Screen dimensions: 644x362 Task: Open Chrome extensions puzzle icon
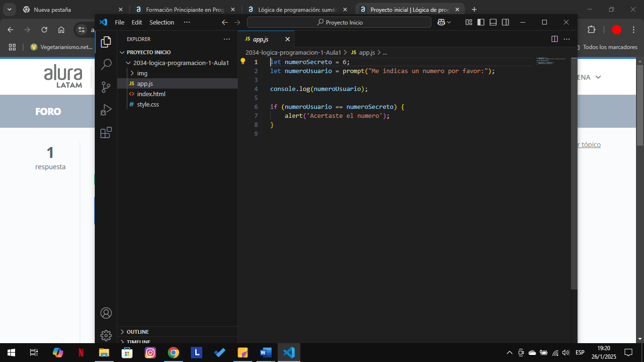591,30
